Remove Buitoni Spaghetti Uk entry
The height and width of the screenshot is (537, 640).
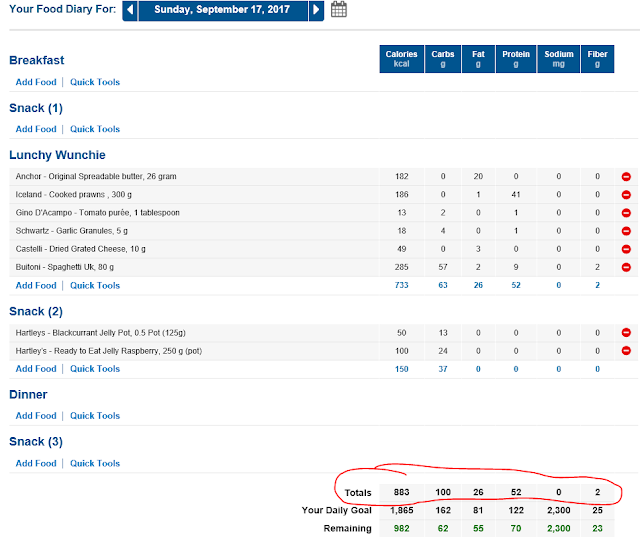coord(626,267)
